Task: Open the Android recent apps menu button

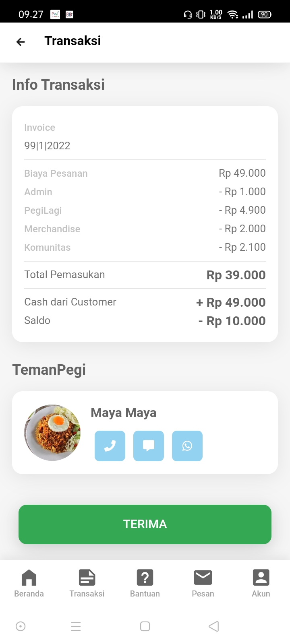Action: (x=76, y=626)
